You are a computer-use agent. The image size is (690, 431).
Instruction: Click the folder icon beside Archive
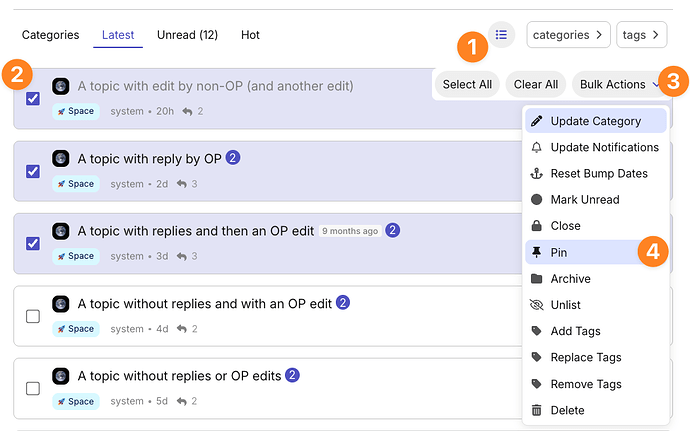[536, 279]
